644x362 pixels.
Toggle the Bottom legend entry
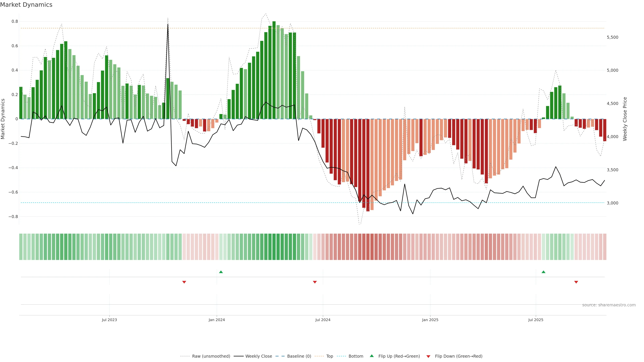[x=356, y=356]
